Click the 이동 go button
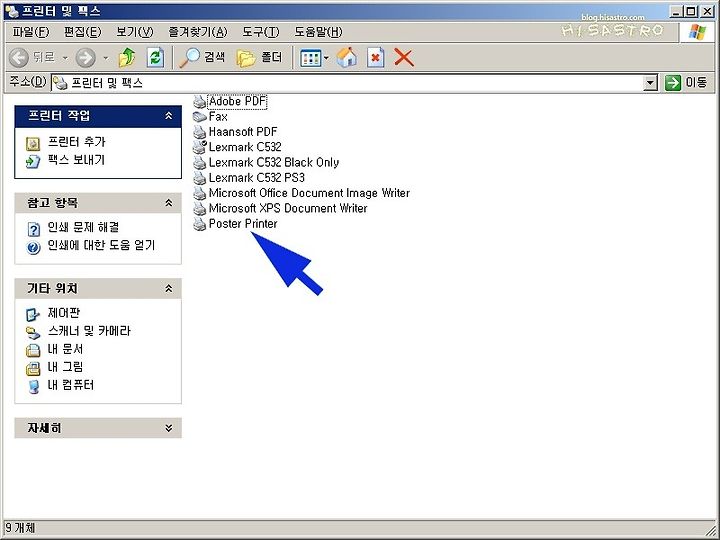This screenshot has width=720, height=540. tap(686, 83)
